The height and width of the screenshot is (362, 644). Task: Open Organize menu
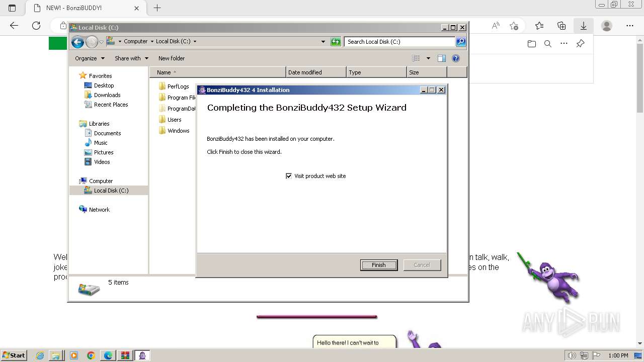coord(90,58)
